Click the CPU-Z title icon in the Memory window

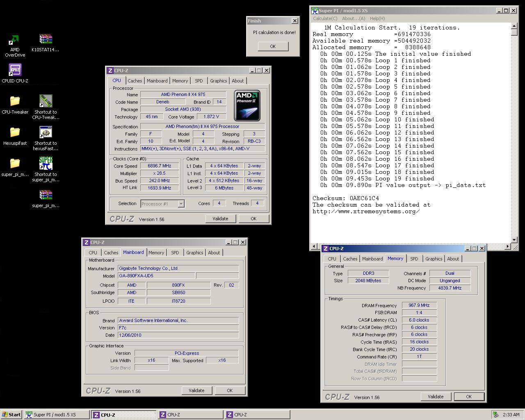click(x=326, y=249)
